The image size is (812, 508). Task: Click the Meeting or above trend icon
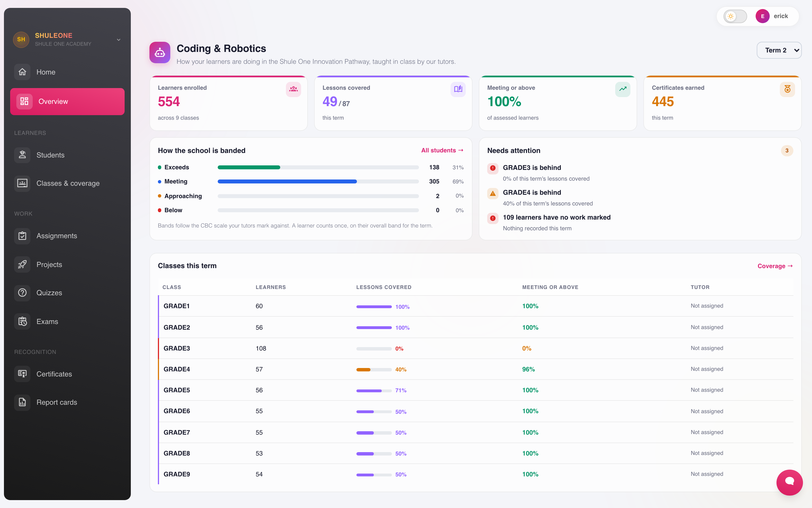pos(623,89)
